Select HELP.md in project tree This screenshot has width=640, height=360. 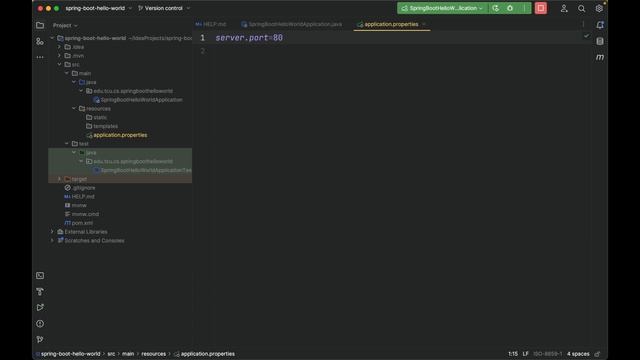coord(83,196)
